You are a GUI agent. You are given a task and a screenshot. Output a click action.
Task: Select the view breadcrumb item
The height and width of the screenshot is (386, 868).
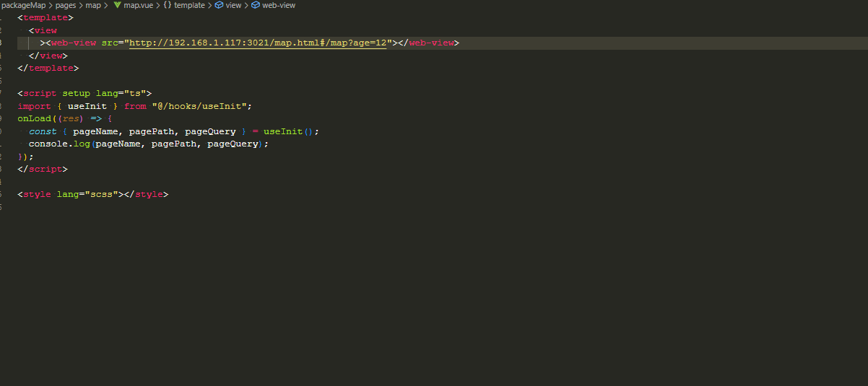[x=233, y=5]
